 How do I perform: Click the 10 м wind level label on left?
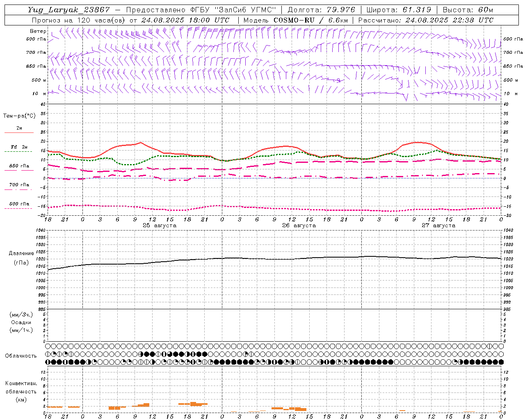click(x=39, y=94)
